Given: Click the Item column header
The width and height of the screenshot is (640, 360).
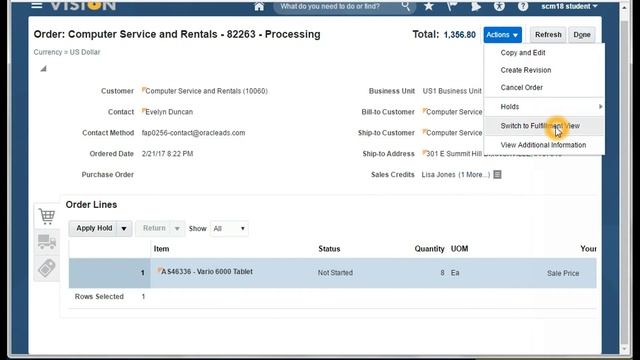Looking at the screenshot, I should pyautogui.click(x=161, y=249).
